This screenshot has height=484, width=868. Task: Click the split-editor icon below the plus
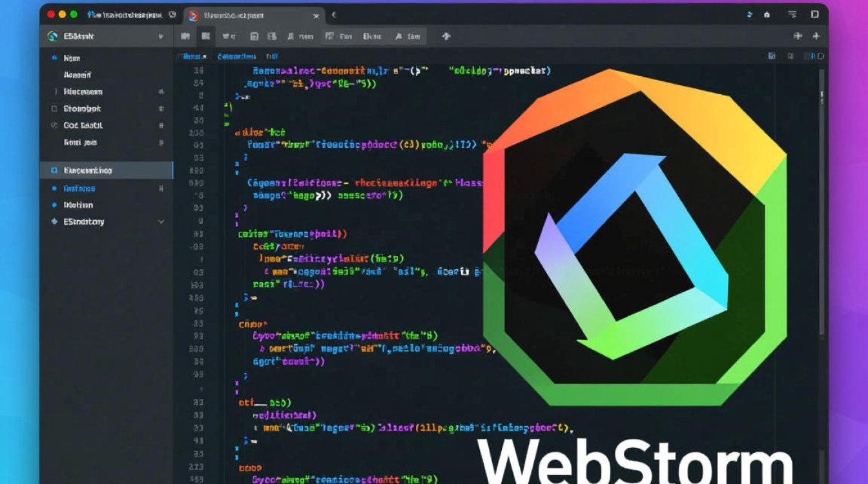(x=820, y=57)
